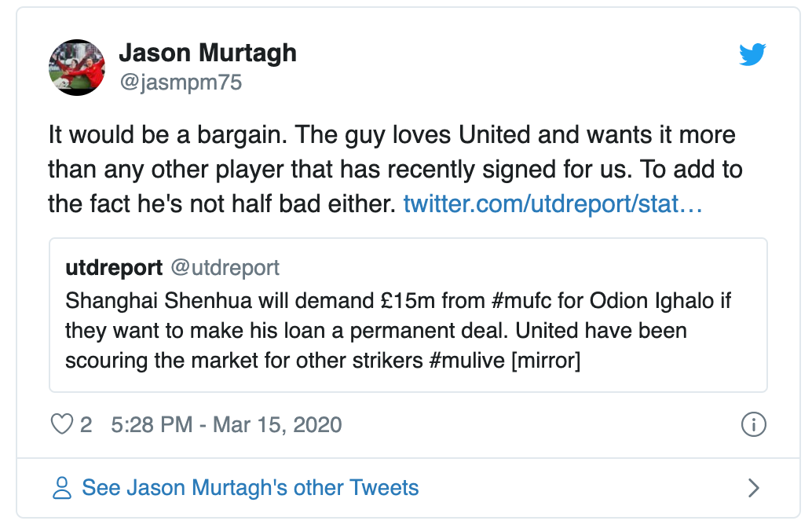Click the circled 'i' information icon
Screen dimensions: 812x528
[x=754, y=424]
